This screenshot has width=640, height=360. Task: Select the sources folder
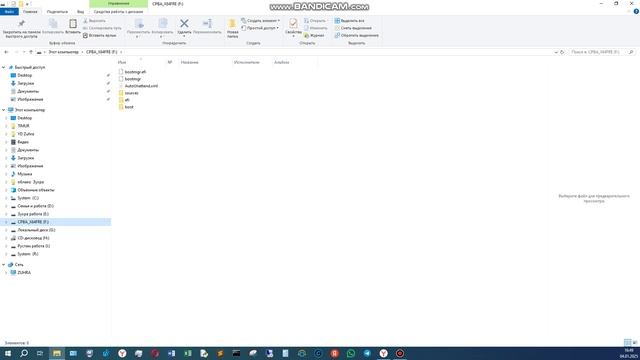point(131,93)
